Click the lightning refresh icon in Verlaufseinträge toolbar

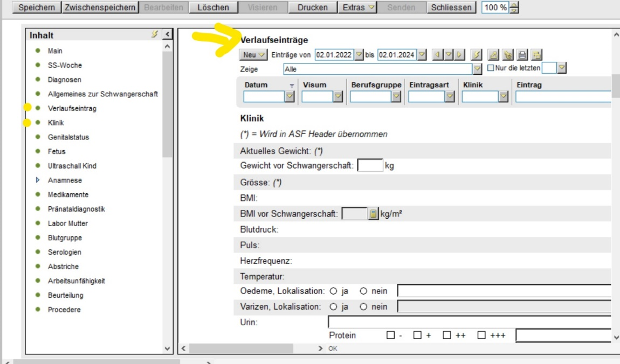(476, 55)
